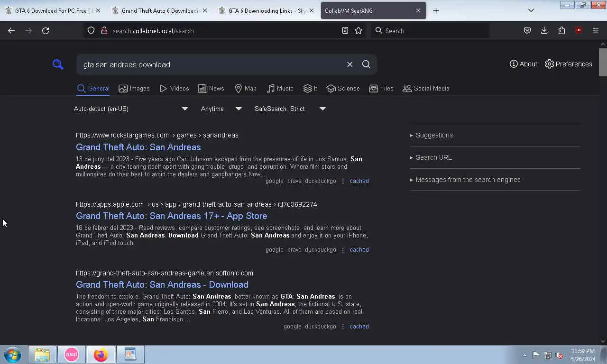Open the About page

[524, 64]
